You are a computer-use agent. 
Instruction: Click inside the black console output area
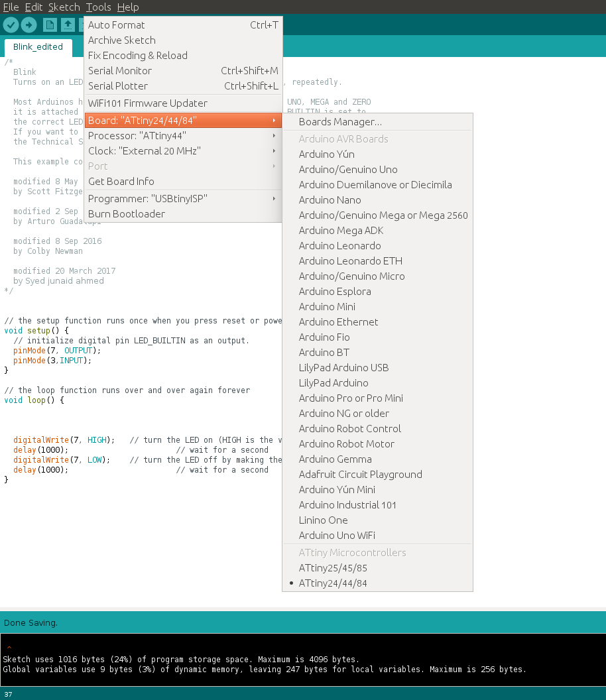click(298, 663)
